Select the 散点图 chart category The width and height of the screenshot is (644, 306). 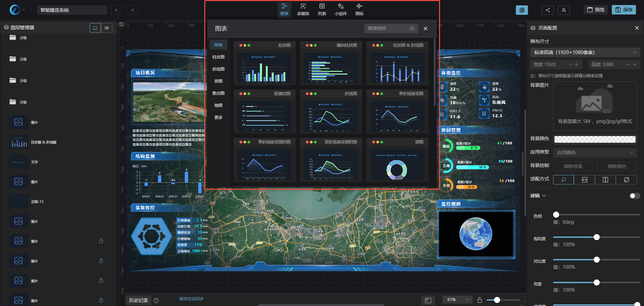218,93
